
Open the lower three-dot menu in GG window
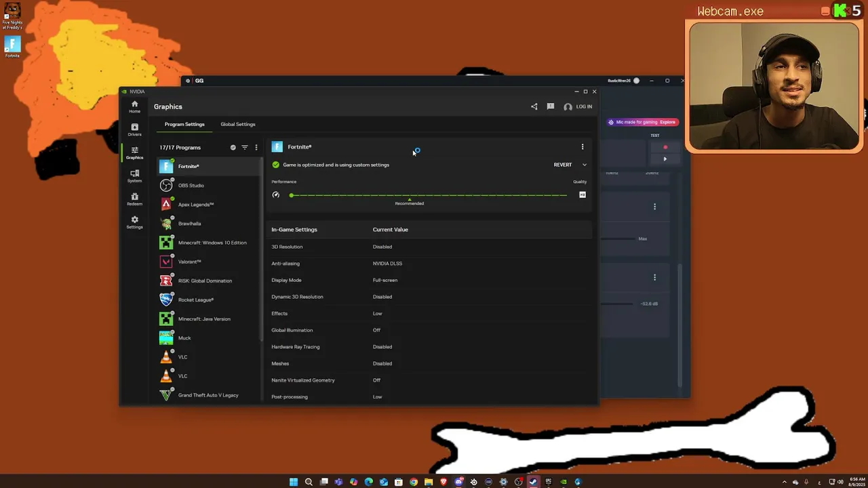(654, 277)
